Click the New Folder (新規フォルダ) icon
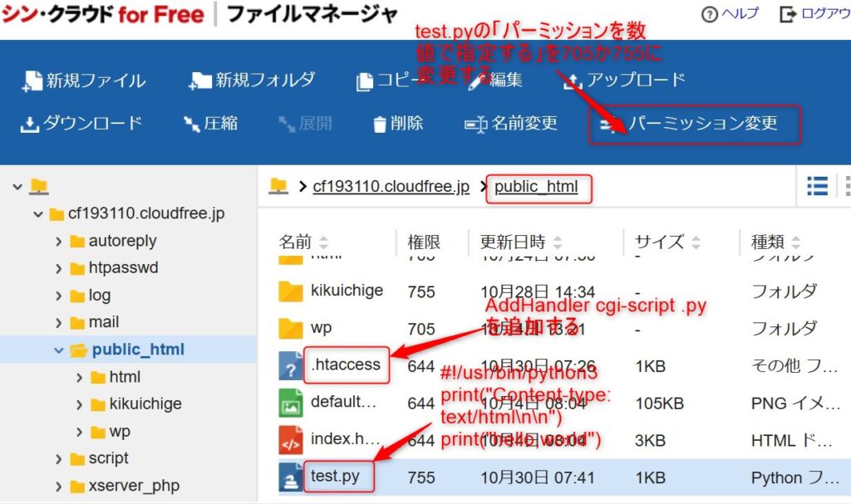The width and height of the screenshot is (851, 504). click(200, 81)
